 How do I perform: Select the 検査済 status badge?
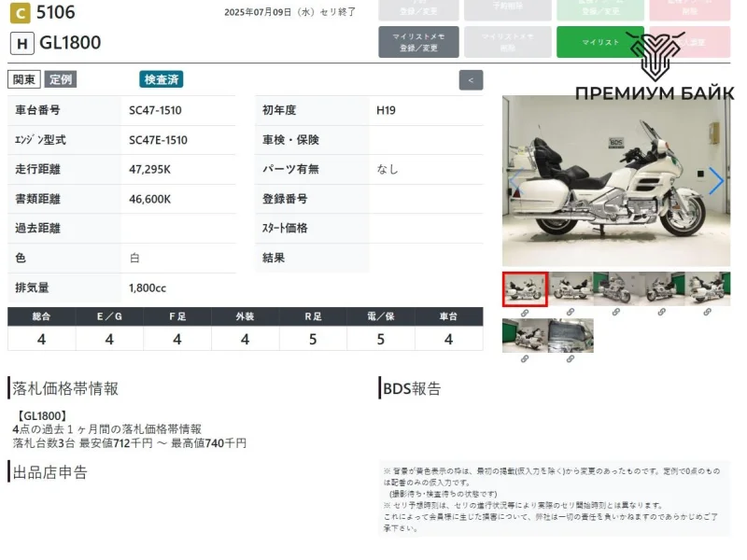162,79
